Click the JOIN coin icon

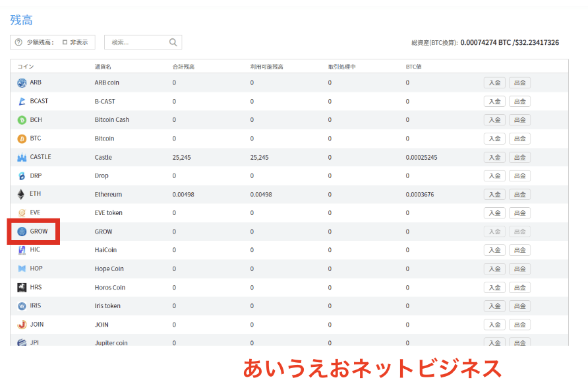click(22, 325)
